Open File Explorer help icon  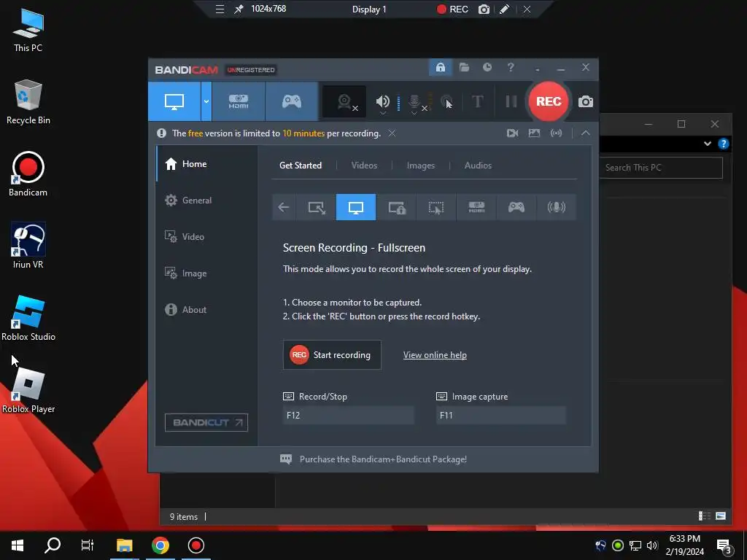(723, 144)
